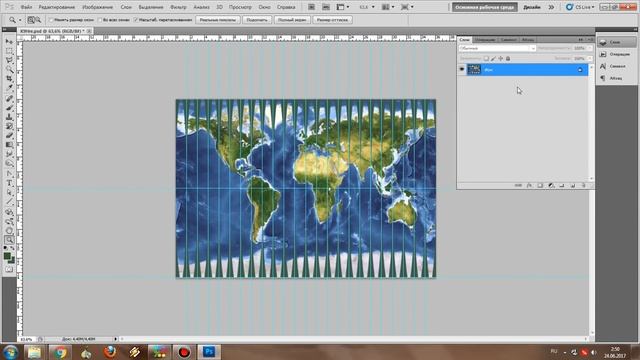Select the History Brush tool
The width and height of the screenshot is (640, 360).
[9, 127]
